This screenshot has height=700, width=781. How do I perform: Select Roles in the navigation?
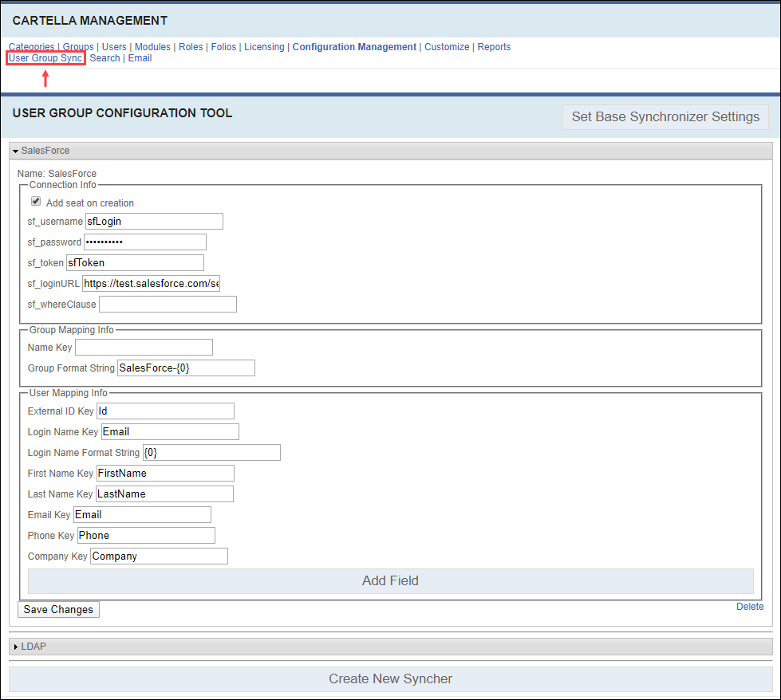[x=191, y=47]
